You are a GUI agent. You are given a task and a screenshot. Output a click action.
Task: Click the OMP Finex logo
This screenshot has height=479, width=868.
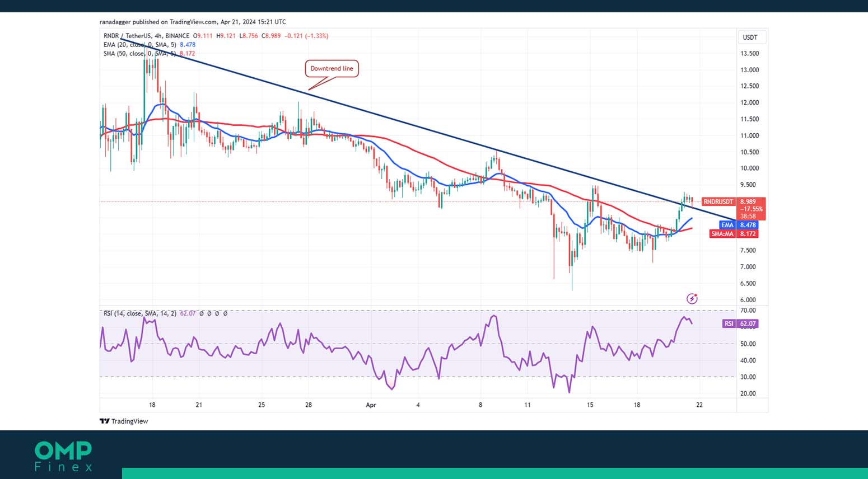(63, 457)
